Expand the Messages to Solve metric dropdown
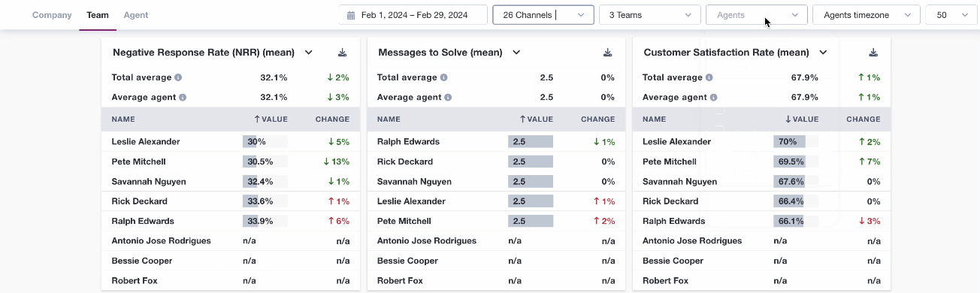 click(516, 53)
